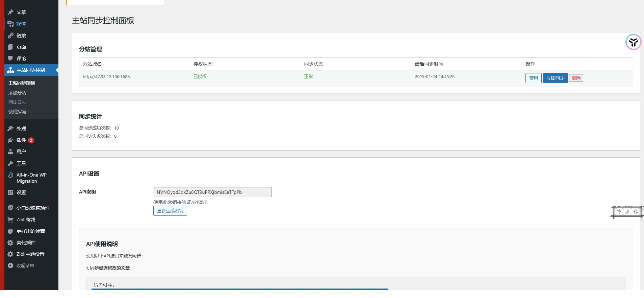Click the Comments (评论) bubble icon
The height and width of the screenshot is (298, 644).
[10, 59]
